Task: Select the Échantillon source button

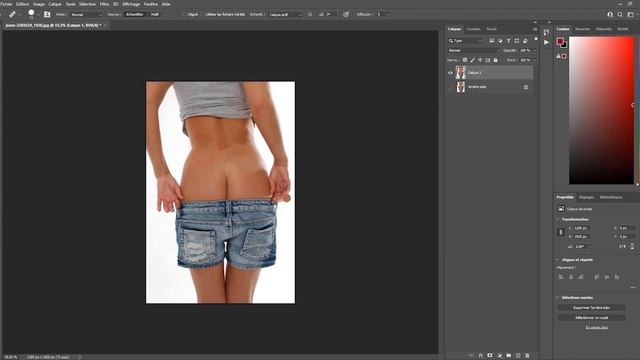Action: click(135, 14)
